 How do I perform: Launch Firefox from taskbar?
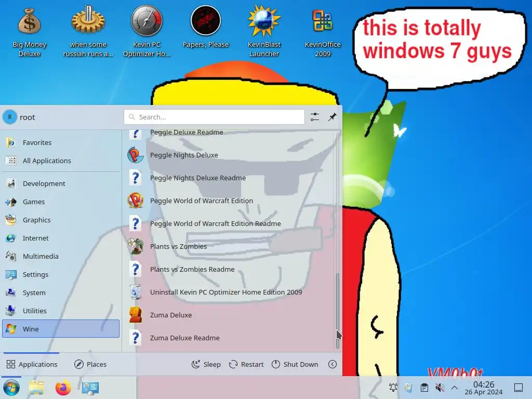pyautogui.click(x=63, y=388)
